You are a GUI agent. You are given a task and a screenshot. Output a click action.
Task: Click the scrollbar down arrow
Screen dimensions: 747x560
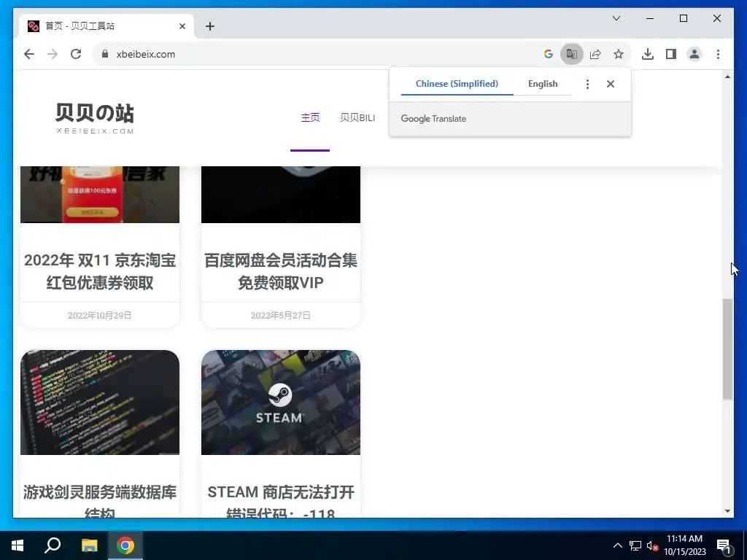pyautogui.click(x=727, y=511)
